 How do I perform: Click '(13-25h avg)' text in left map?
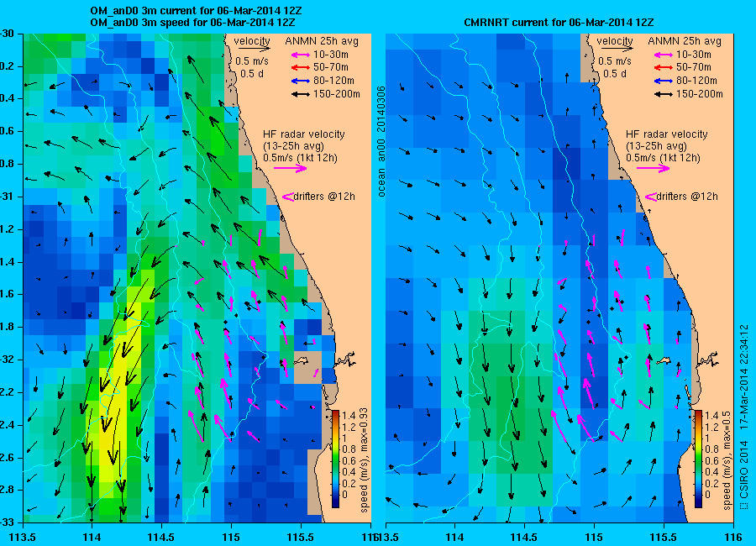[x=293, y=146]
